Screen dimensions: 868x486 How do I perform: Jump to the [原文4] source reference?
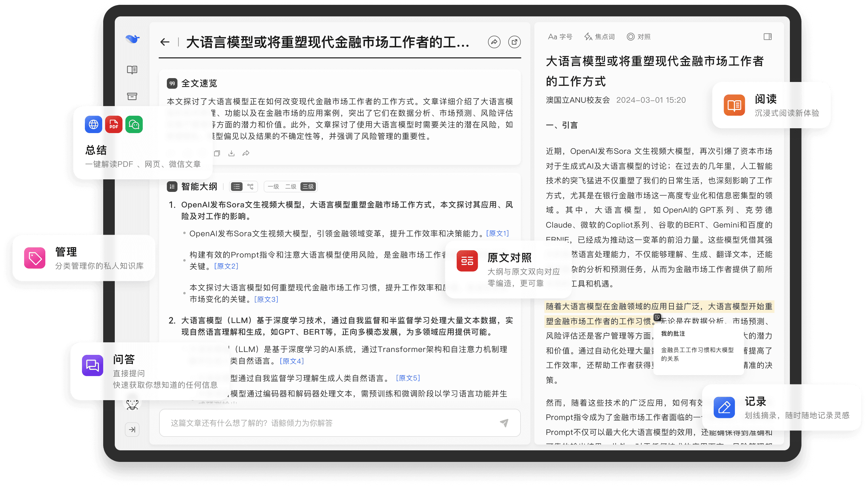(292, 361)
